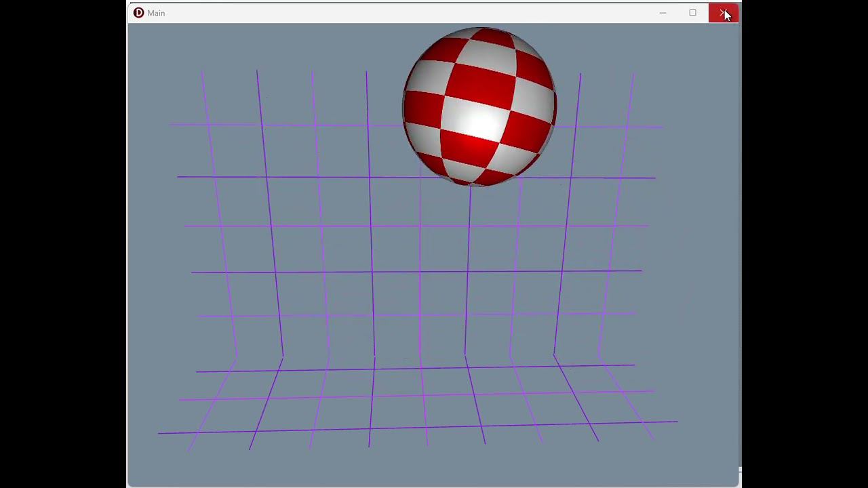Viewport: 868px width, 488px height.
Task: Close the Main window
Action: pos(723,13)
